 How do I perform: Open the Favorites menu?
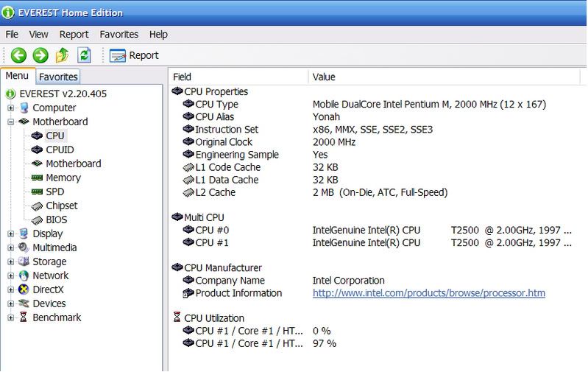tap(119, 35)
